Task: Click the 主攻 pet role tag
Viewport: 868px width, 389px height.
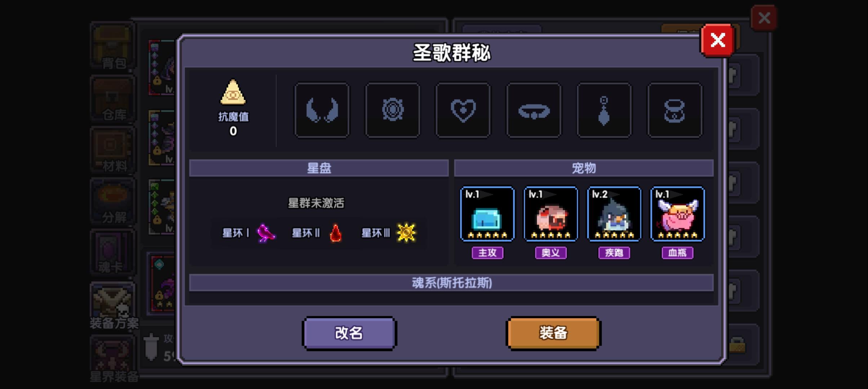Action: tap(487, 253)
